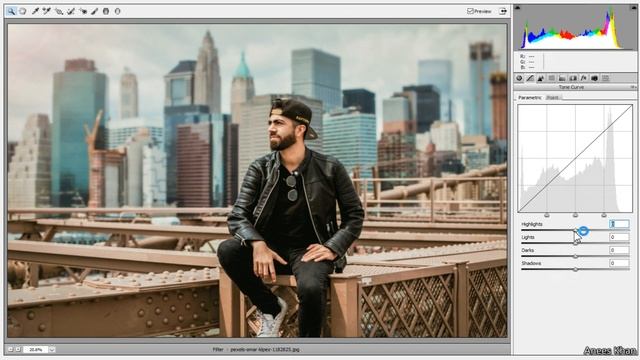The image size is (640, 360).
Task: Select the Graduated Filter tool
Action: (x=106, y=11)
